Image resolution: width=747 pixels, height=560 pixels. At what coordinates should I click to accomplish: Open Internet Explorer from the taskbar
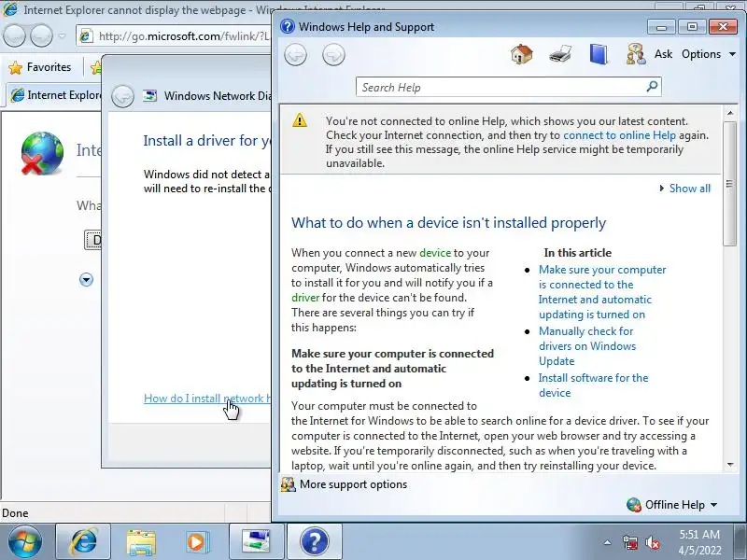[83, 541]
